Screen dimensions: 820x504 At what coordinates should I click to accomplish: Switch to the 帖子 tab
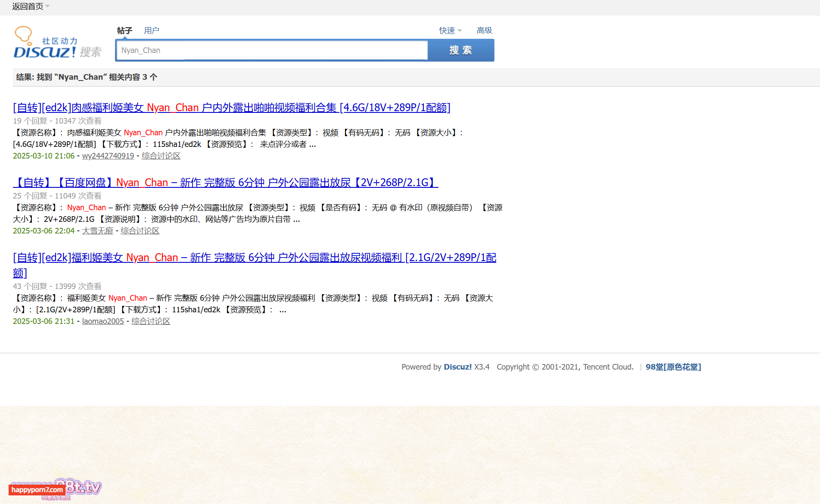pos(124,31)
